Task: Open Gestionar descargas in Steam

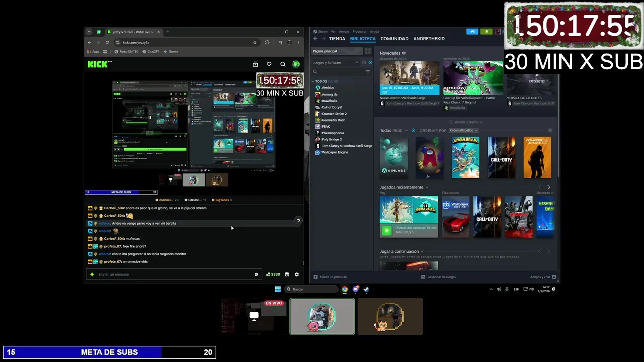Action: coord(439,277)
